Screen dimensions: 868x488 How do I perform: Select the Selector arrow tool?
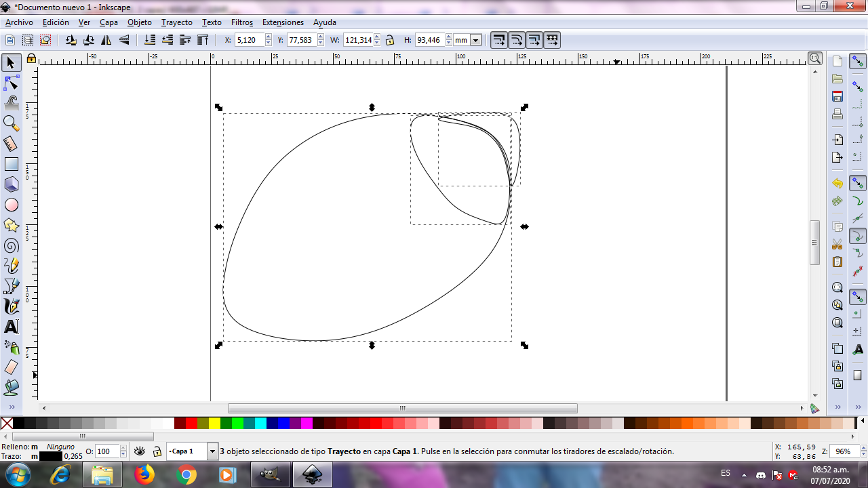tap(11, 63)
